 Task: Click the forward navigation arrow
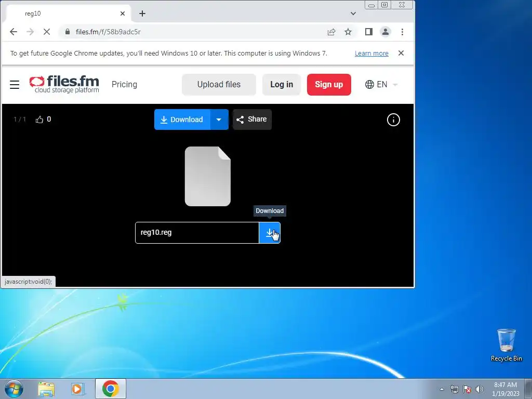[x=30, y=32]
